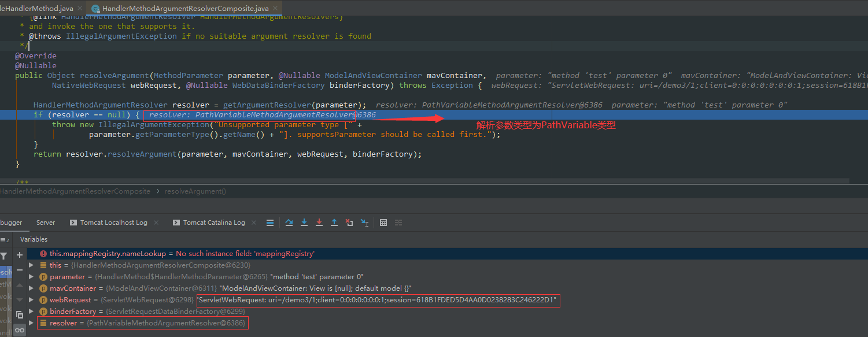The height and width of the screenshot is (337, 868).
Task: Click resolveArgument() in the breadcrumb
Action: pyautogui.click(x=195, y=191)
